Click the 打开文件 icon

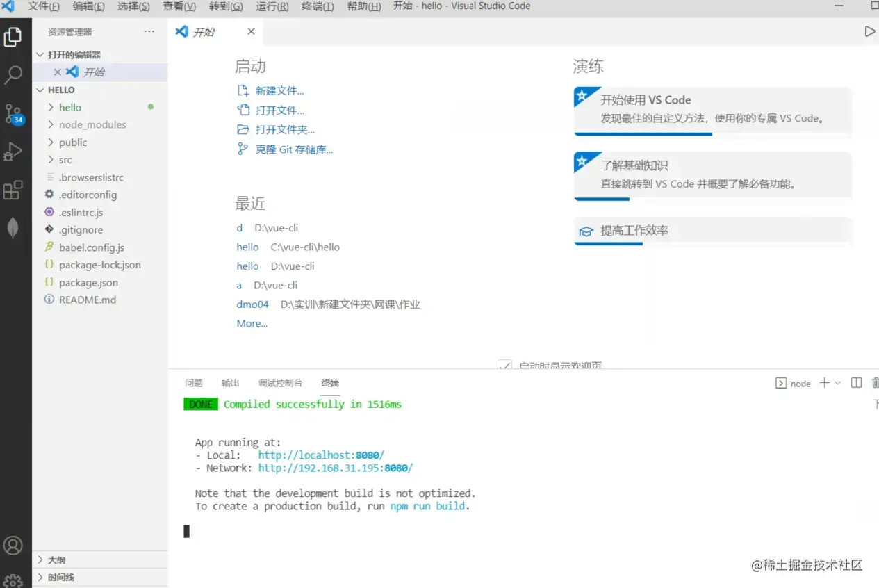click(243, 110)
